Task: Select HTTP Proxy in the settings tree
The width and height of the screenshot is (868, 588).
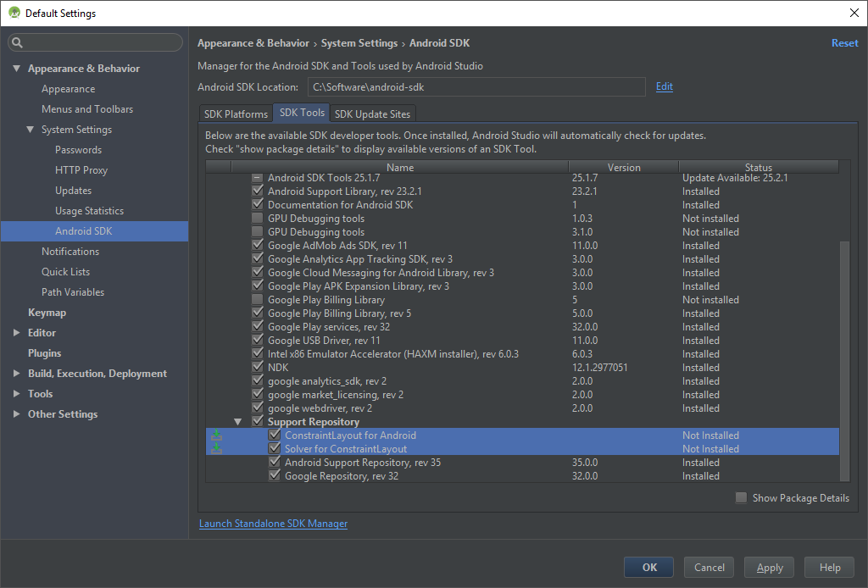Action: pos(81,170)
